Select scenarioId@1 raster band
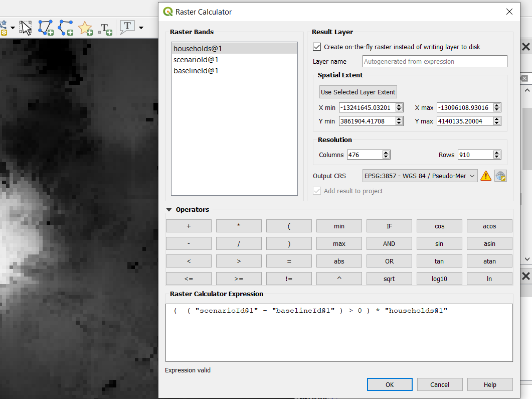 [196, 59]
